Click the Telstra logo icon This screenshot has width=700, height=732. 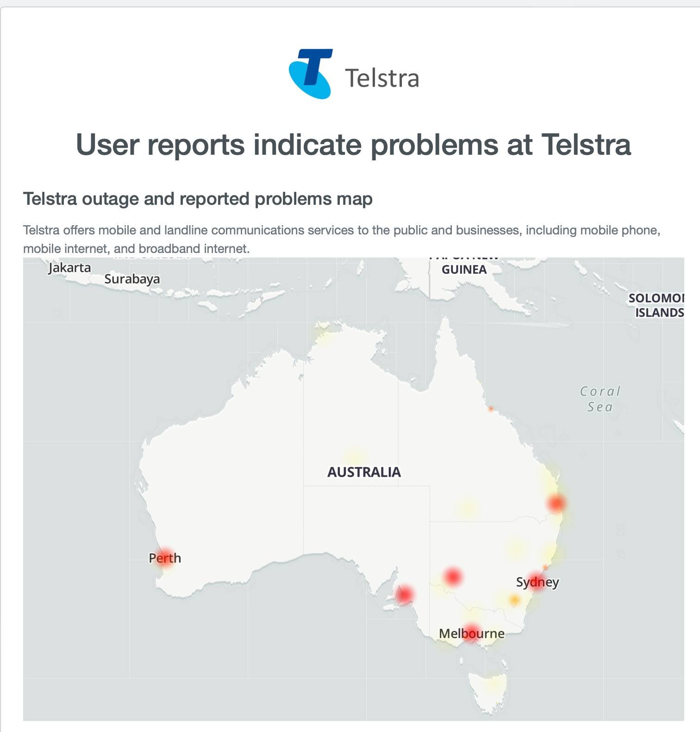coord(311,74)
